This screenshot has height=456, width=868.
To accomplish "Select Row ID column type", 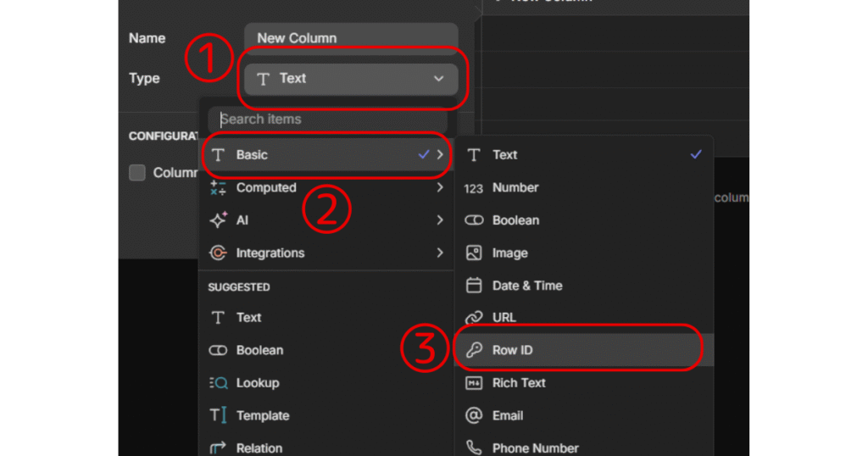I will tap(584, 350).
